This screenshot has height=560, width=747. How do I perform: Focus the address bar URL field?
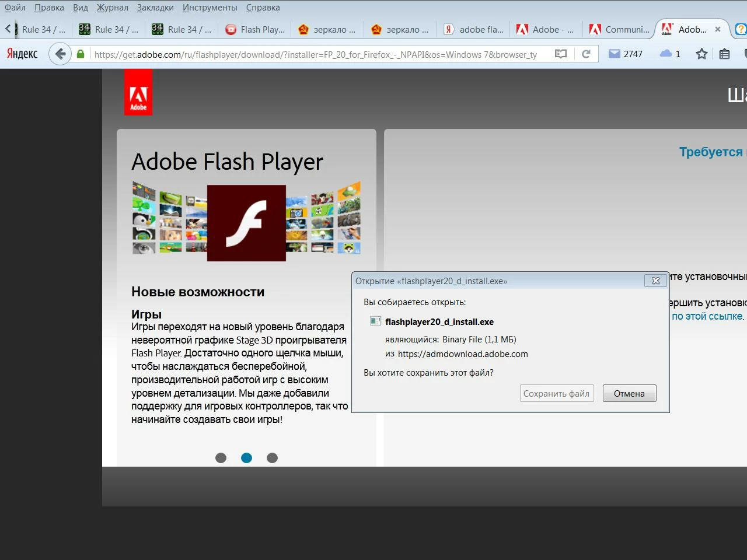pos(315,54)
